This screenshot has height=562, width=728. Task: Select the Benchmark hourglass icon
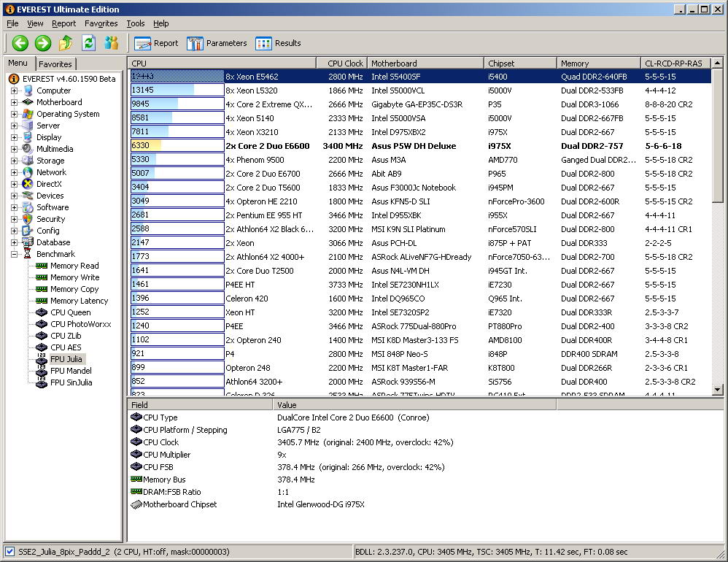pyautogui.click(x=28, y=254)
